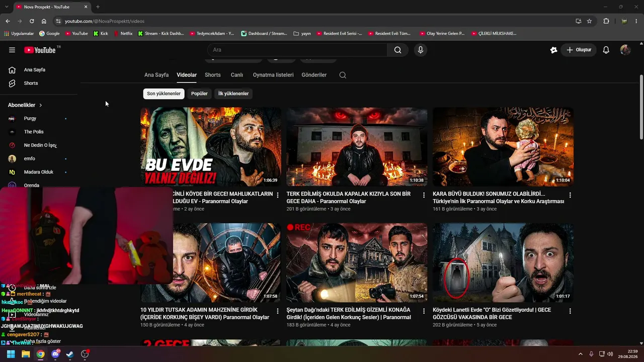Open the 10 YILDIR TUTSAK ADAMIN video title
644x362 pixels.
pyautogui.click(x=205, y=314)
